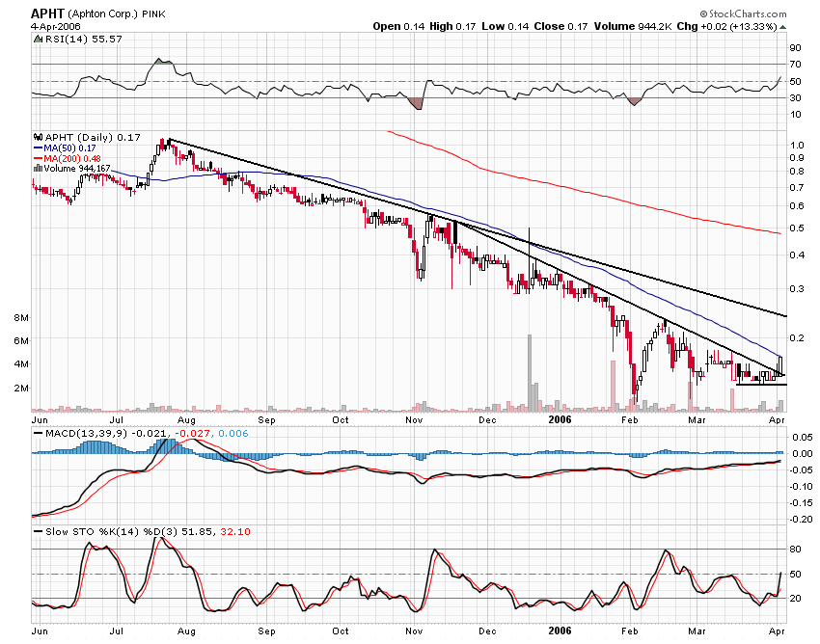The image size is (820, 644).
Task: Click the Low 0.14 value
Action: [x=506, y=26]
